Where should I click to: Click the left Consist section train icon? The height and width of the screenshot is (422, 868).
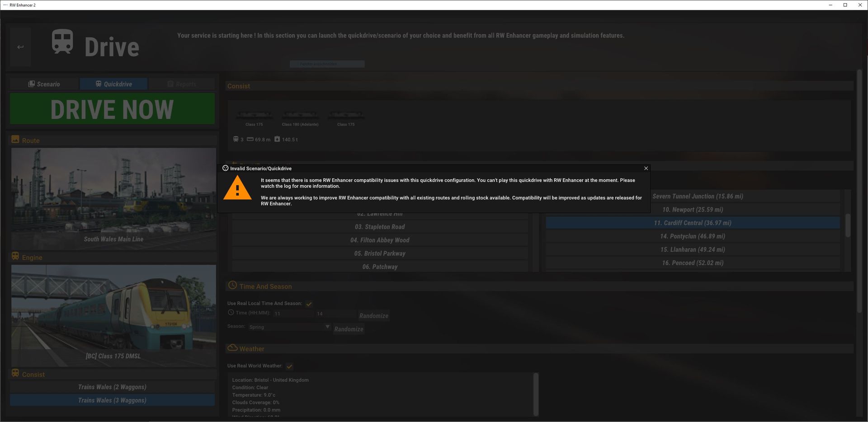pyautogui.click(x=15, y=374)
